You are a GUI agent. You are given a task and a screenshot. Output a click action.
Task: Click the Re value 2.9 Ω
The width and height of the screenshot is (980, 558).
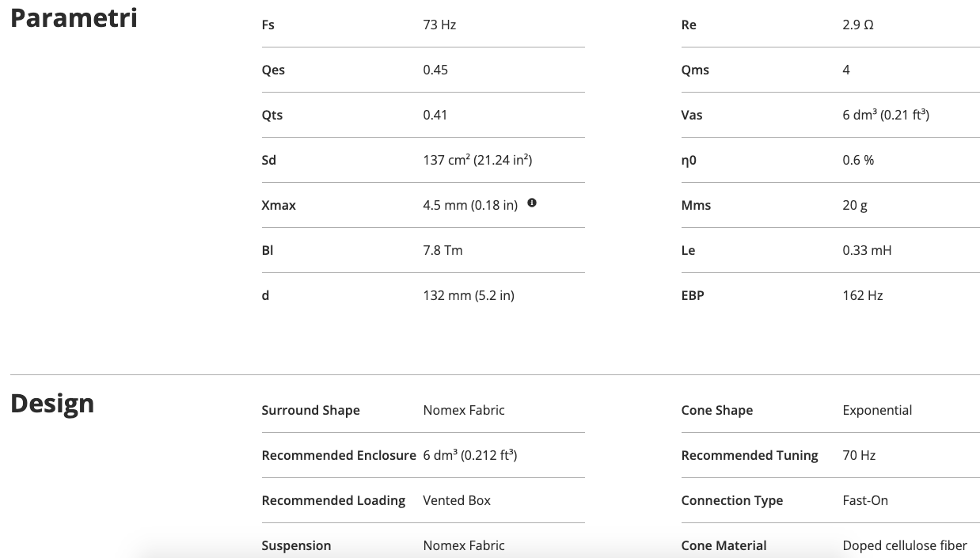pos(858,25)
